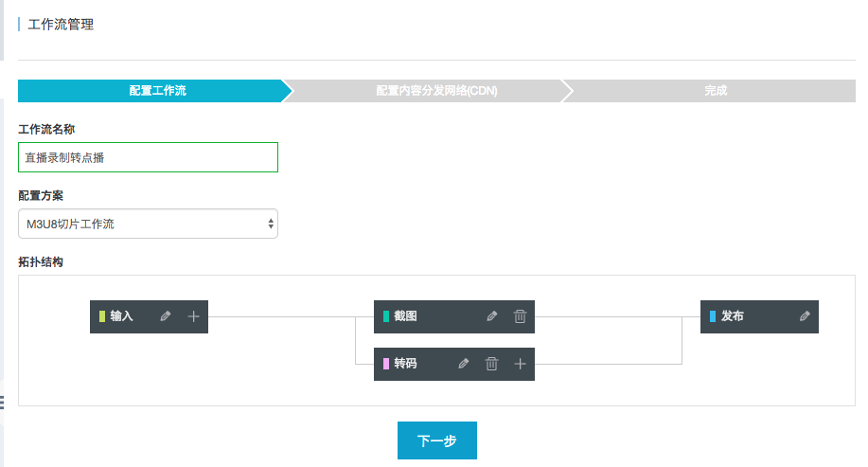Select the 转码 node label
Viewport: 868px width, 467px height.
pyautogui.click(x=405, y=364)
